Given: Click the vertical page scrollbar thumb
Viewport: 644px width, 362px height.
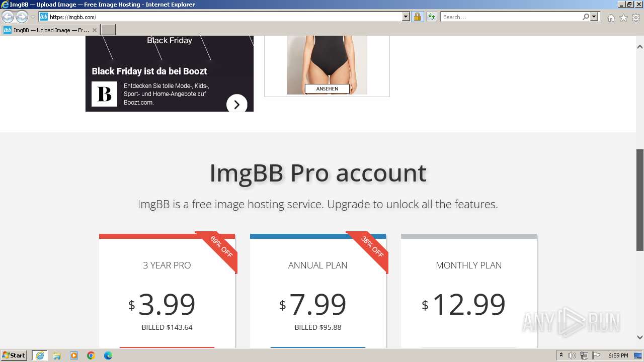Looking at the screenshot, I should (640, 200).
